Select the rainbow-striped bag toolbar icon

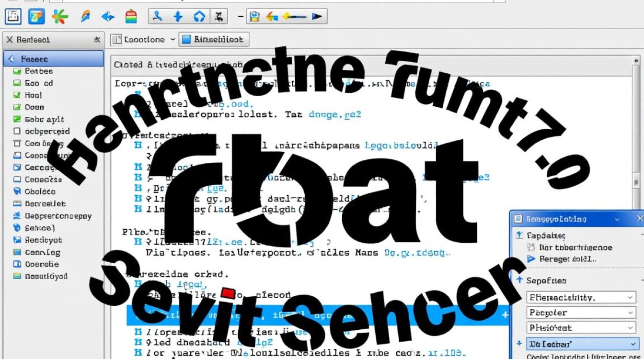click(131, 17)
